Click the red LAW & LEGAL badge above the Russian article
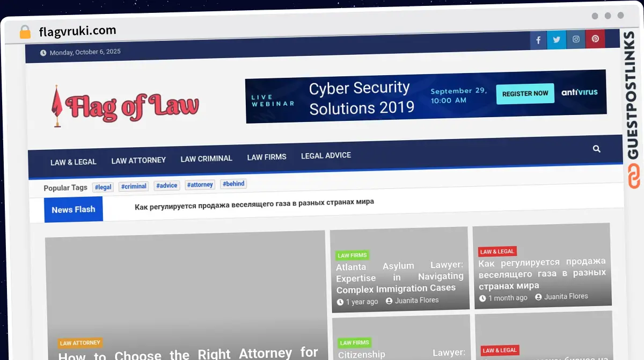This screenshot has height=360, width=644. click(x=497, y=251)
